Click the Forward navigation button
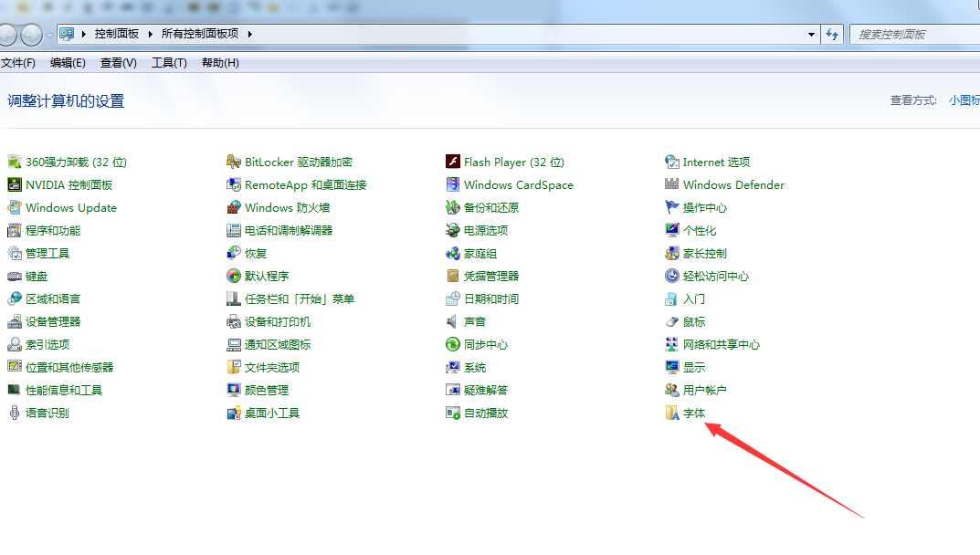Screen dimensions: 980x555 (31, 35)
